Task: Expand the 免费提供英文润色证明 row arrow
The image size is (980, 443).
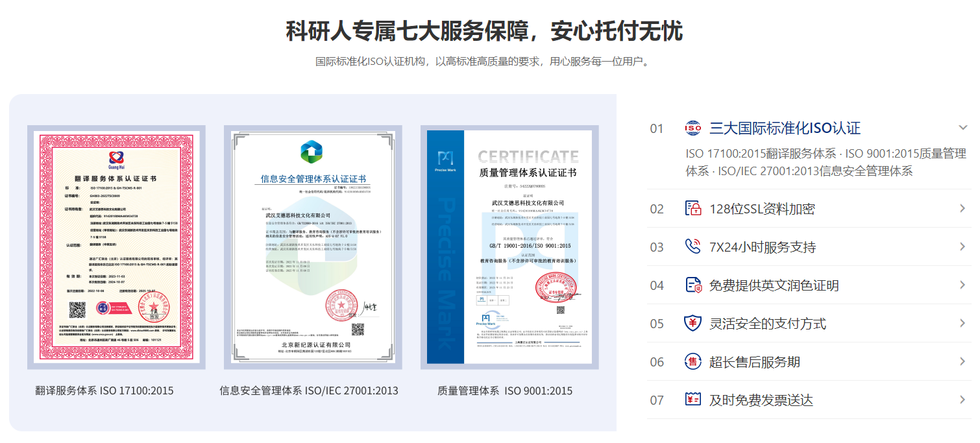Action: pyautogui.click(x=963, y=285)
